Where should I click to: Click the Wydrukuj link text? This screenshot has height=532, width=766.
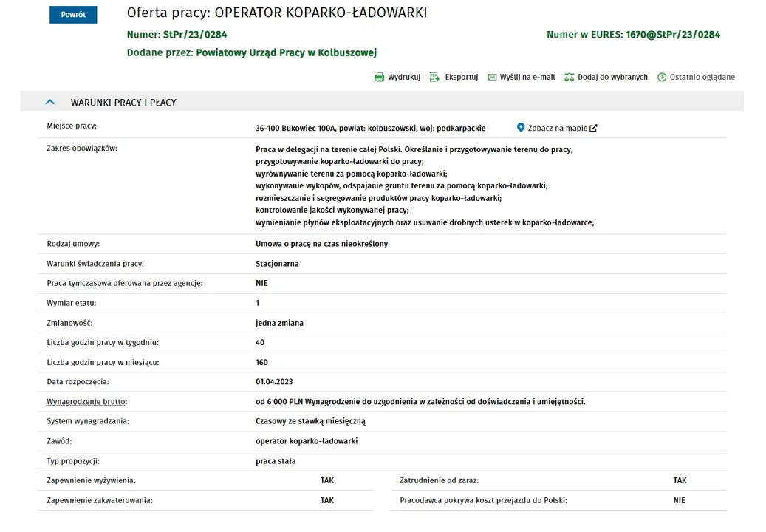tap(404, 77)
